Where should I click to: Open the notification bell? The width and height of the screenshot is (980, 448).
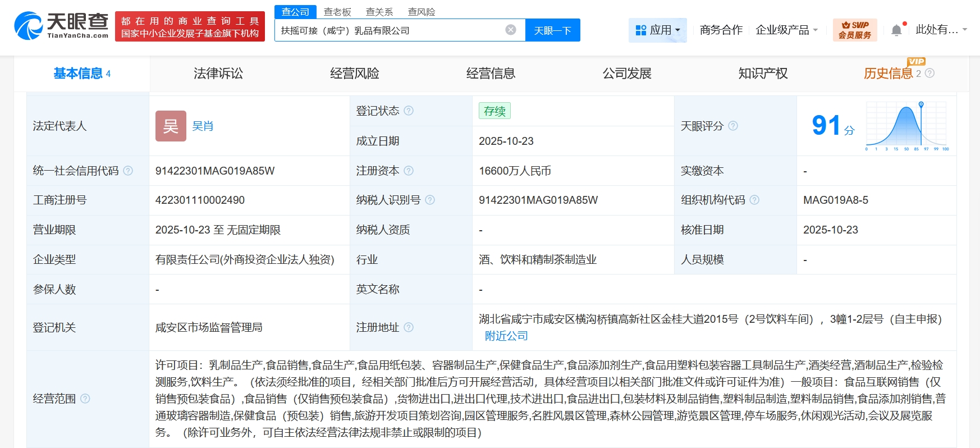[x=896, y=30]
